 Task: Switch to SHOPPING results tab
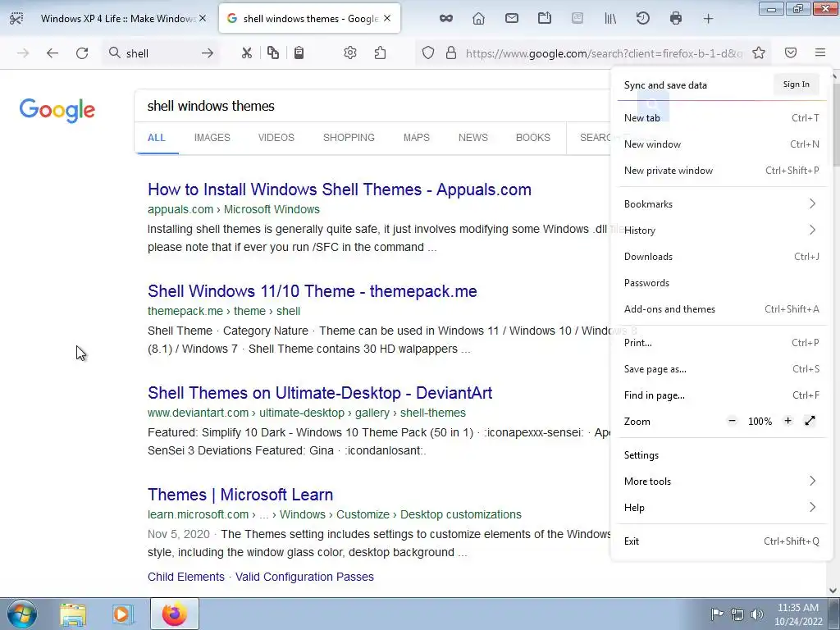[349, 138]
